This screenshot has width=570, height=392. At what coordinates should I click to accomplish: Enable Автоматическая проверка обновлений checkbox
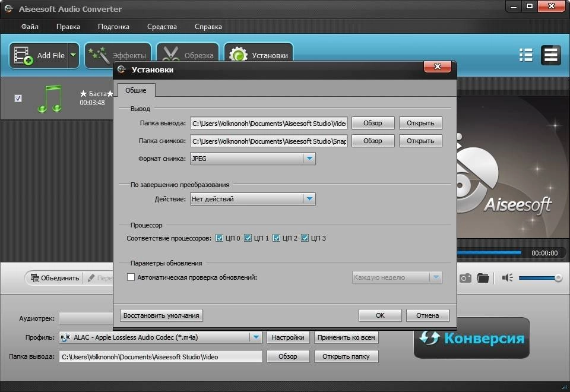131,277
